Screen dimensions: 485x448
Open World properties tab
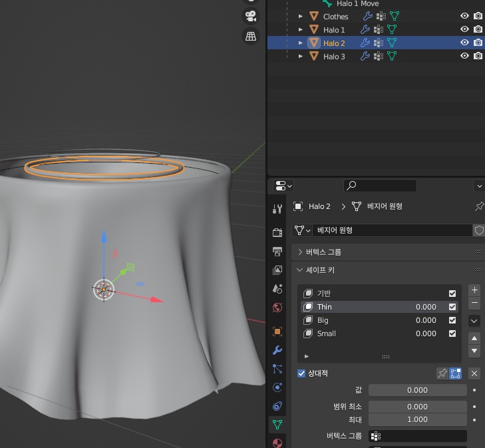pos(277,308)
